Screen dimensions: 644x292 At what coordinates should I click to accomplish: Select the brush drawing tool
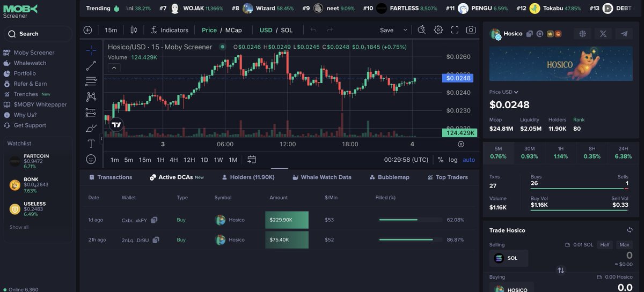pyautogui.click(x=91, y=128)
